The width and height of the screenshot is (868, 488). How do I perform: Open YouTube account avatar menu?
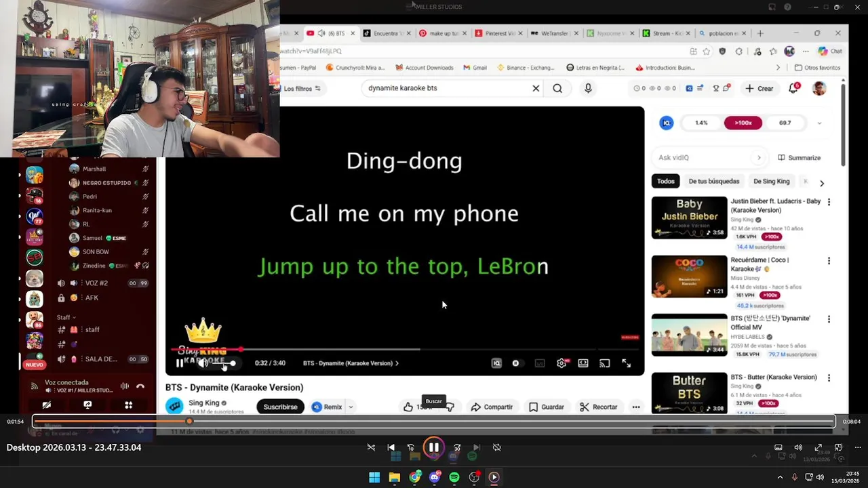coord(819,88)
